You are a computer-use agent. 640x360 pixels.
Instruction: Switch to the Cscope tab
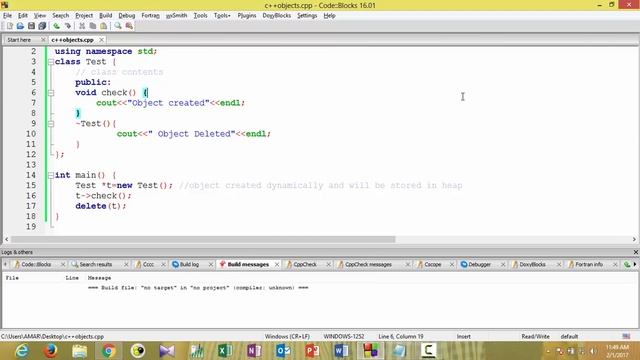point(433,264)
